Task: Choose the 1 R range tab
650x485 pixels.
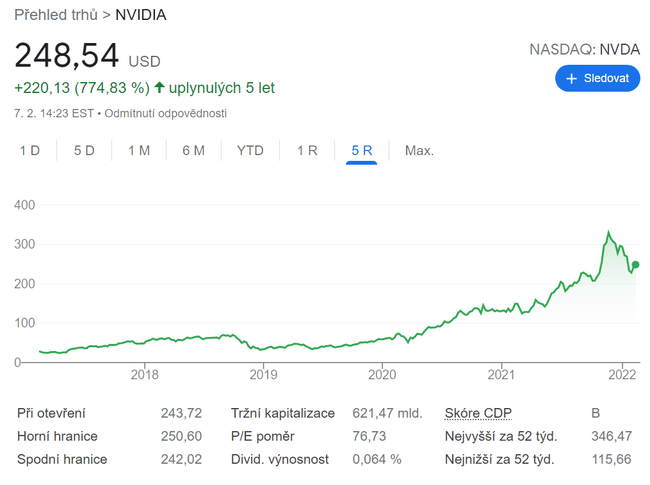Action: click(x=307, y=151)
